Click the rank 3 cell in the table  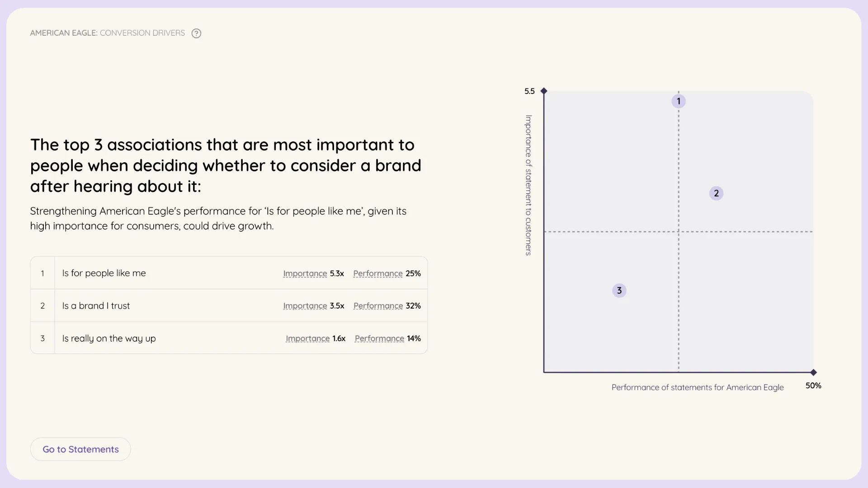(x=42, y=338)
